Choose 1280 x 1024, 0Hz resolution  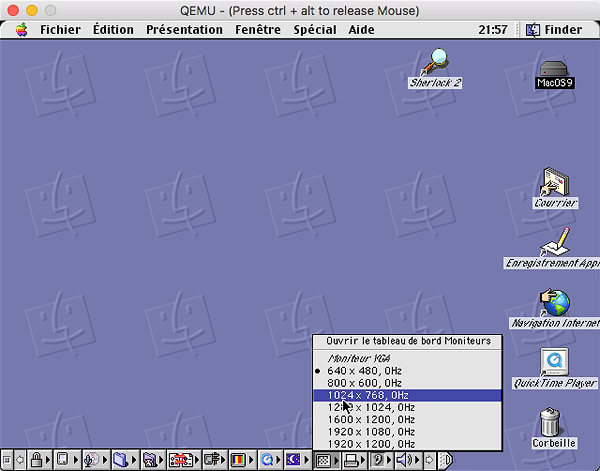(x=407, y=407)
